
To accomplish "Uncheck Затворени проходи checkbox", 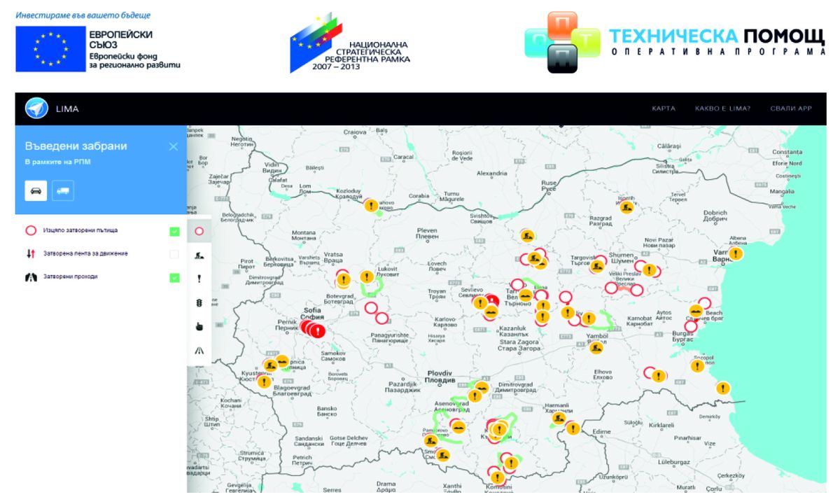I will tap(174, 277).
